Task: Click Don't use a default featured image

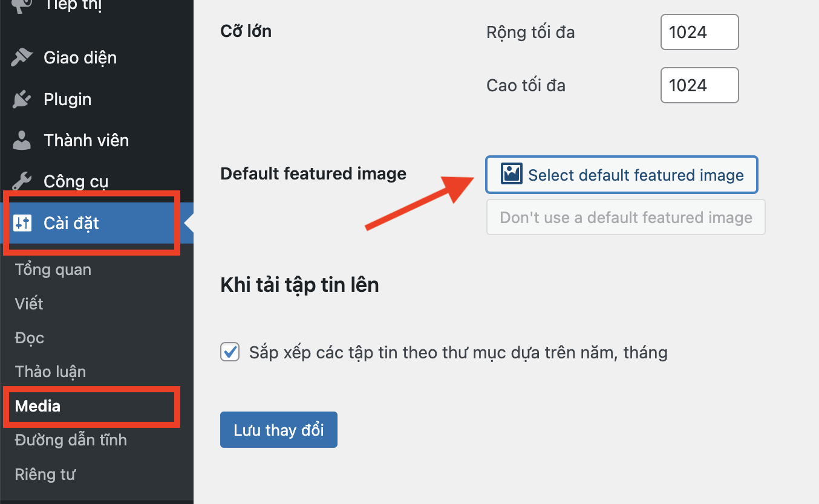Action: pos(626,218)
